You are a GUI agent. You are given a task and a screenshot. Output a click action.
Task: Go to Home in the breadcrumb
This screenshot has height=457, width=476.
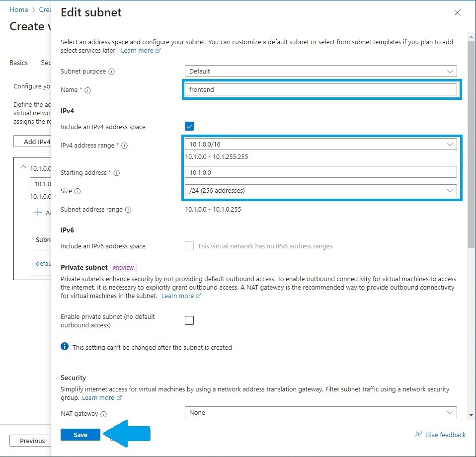click(x=19, y=9)
